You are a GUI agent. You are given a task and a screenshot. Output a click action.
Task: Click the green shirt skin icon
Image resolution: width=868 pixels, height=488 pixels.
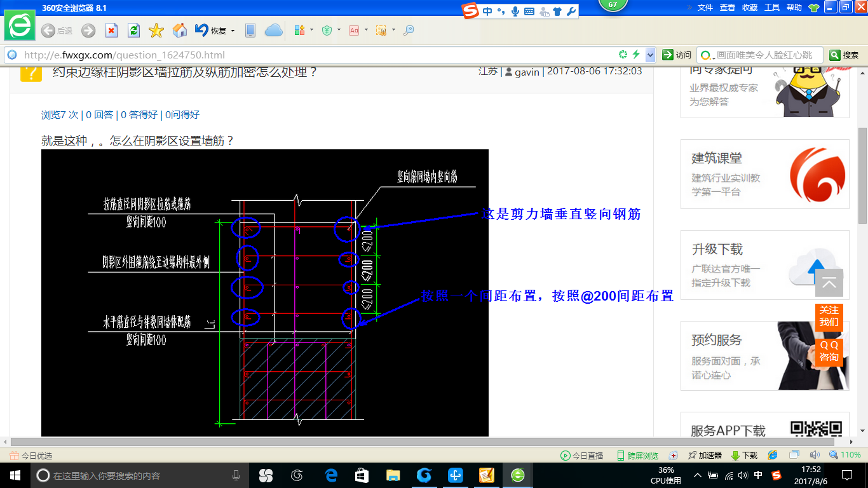coord(813,8)
